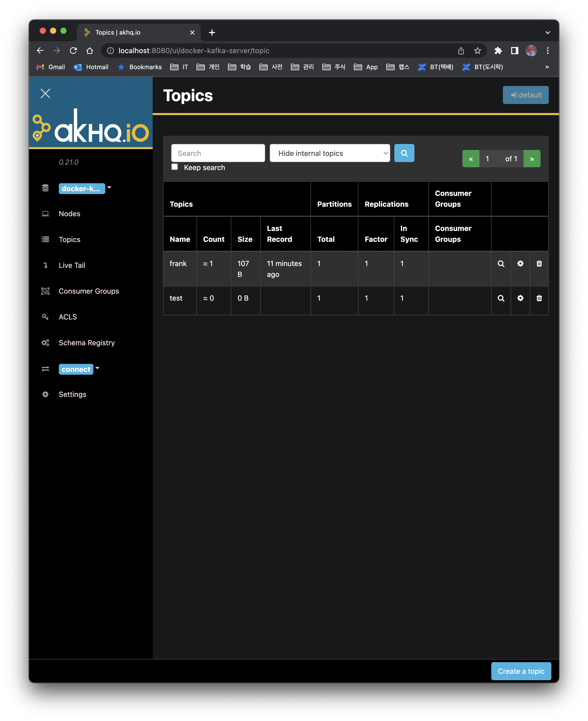Click the Create a topic button
The width and height of the screenshot is (588, 721).
click(521, 671)
